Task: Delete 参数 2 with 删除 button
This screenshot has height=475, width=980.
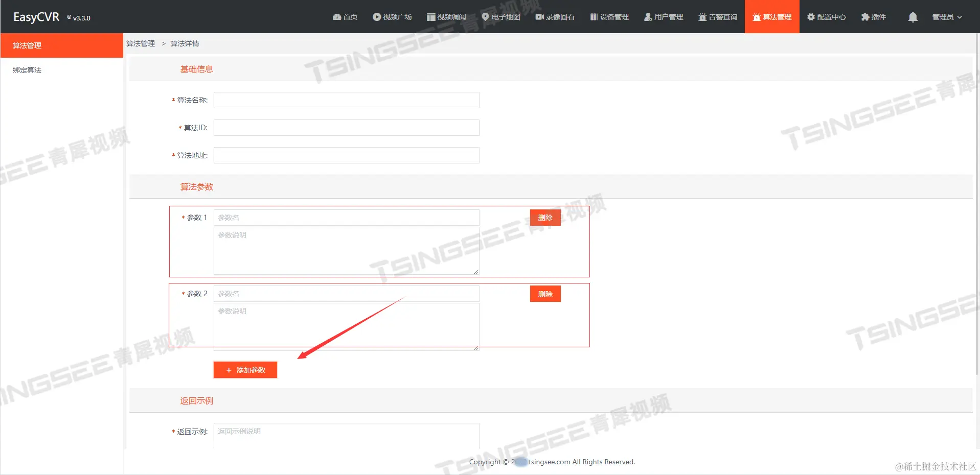Action: (x=545, y=294)
